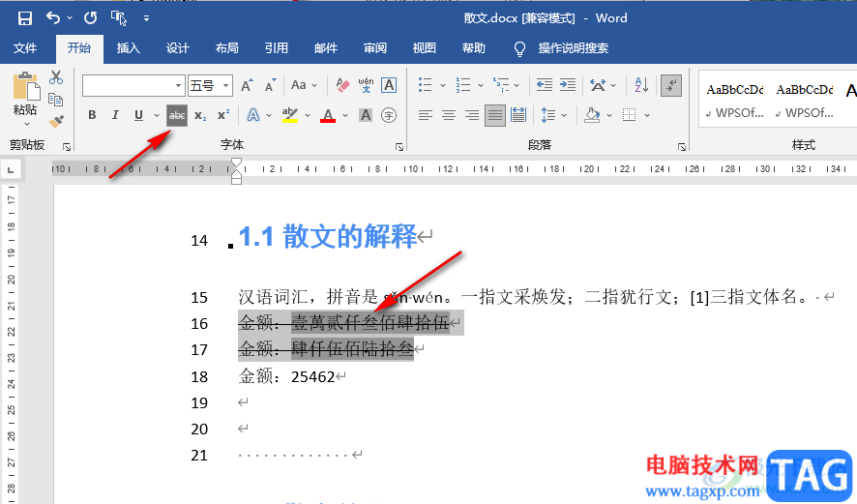This screenshot has width=857, height=504.
Task: Save the document with the floppy icon
Action: [24, 18]
